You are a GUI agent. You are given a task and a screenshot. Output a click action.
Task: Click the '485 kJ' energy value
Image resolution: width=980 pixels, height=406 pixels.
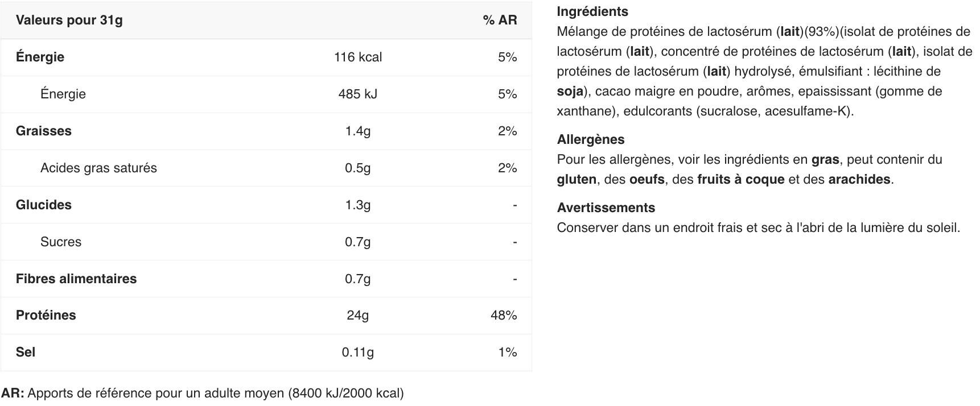357,94
